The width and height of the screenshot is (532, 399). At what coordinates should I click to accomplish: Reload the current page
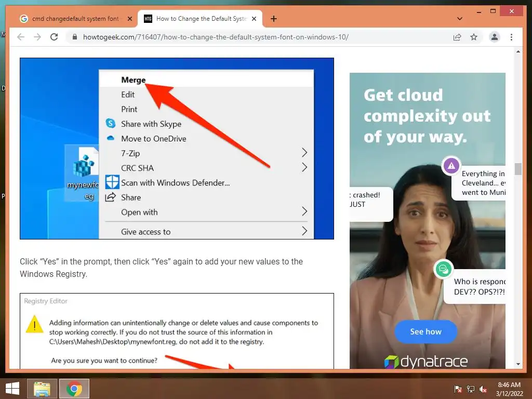coord(54,37)
